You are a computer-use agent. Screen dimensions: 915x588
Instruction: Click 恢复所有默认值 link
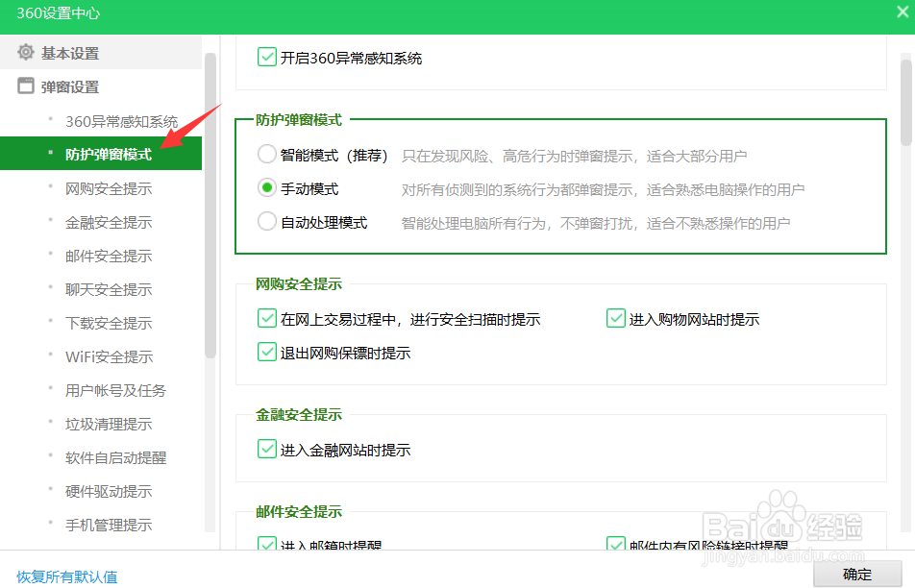[67, 576]
